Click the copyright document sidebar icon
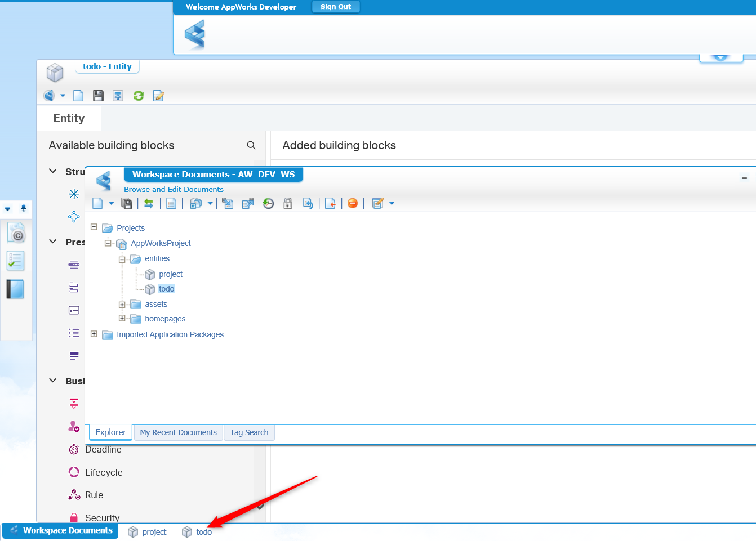Viewport: 756px width, 541px height. point(15,232)
